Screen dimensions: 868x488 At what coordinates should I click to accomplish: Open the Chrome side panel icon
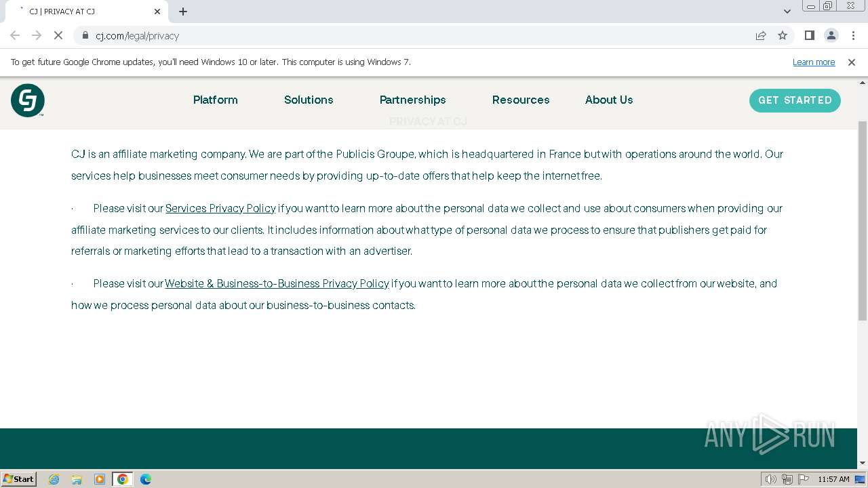[x=809, y=35]
